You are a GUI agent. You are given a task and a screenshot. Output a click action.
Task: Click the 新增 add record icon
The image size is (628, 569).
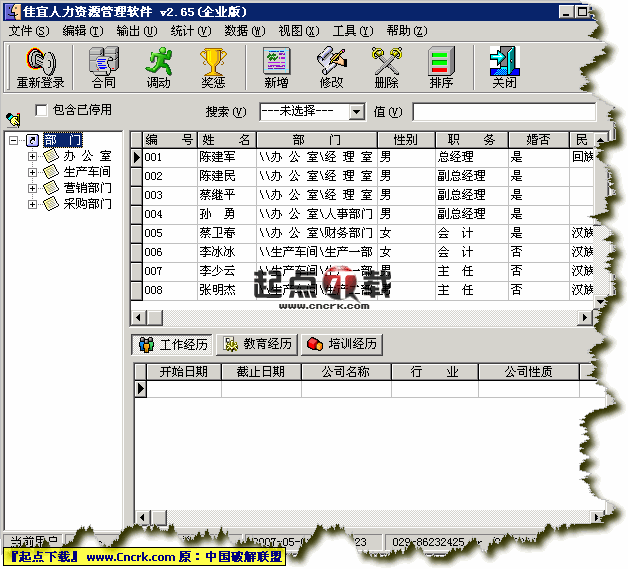[276, 67]
